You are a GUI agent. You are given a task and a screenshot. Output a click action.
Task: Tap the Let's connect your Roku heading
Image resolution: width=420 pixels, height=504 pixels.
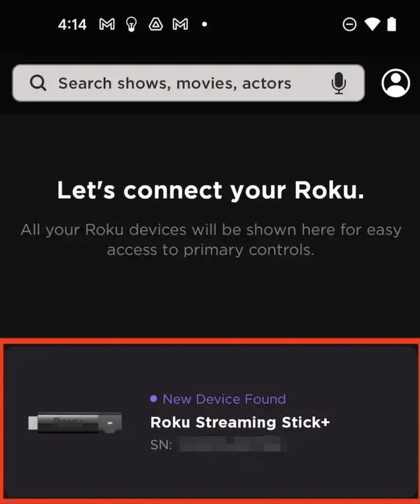211,190
